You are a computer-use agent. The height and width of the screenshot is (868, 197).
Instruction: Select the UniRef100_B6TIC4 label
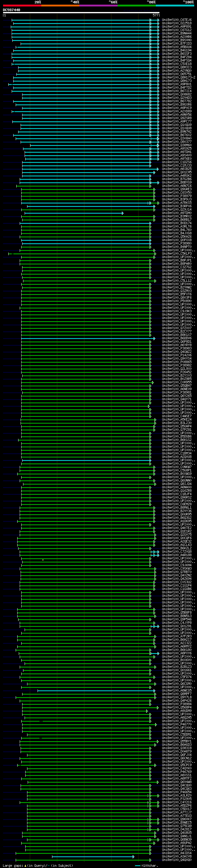coord(176,91)
